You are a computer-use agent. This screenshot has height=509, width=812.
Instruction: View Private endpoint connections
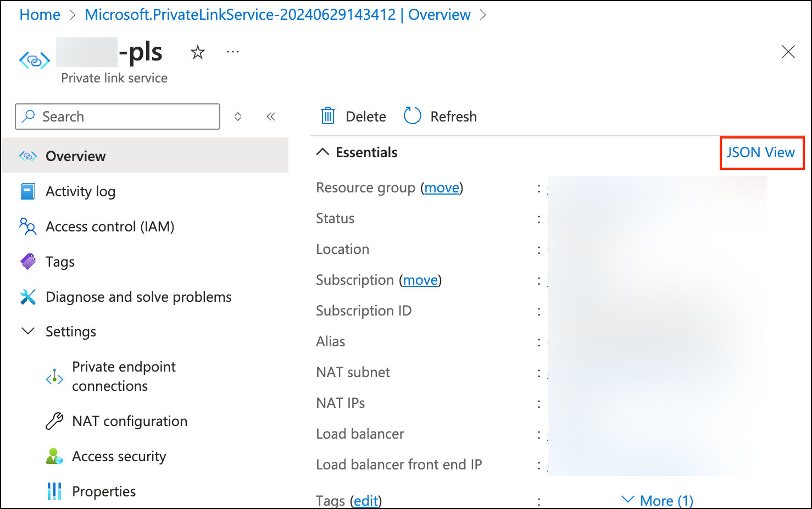point(124,376)
